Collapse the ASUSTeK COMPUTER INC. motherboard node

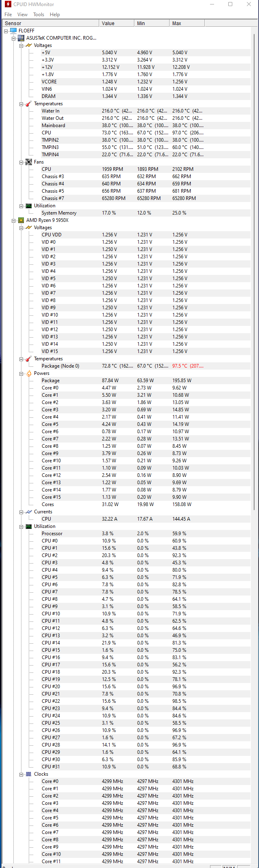tap(14, 38)
